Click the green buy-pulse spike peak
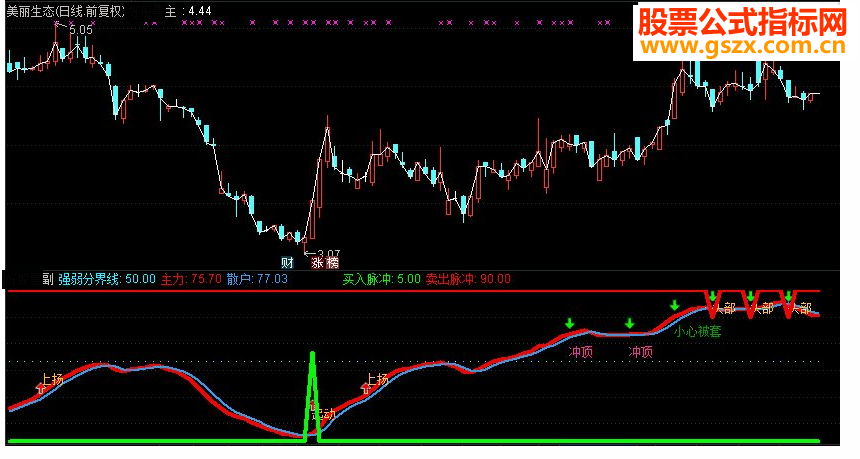 pos(312,355)
